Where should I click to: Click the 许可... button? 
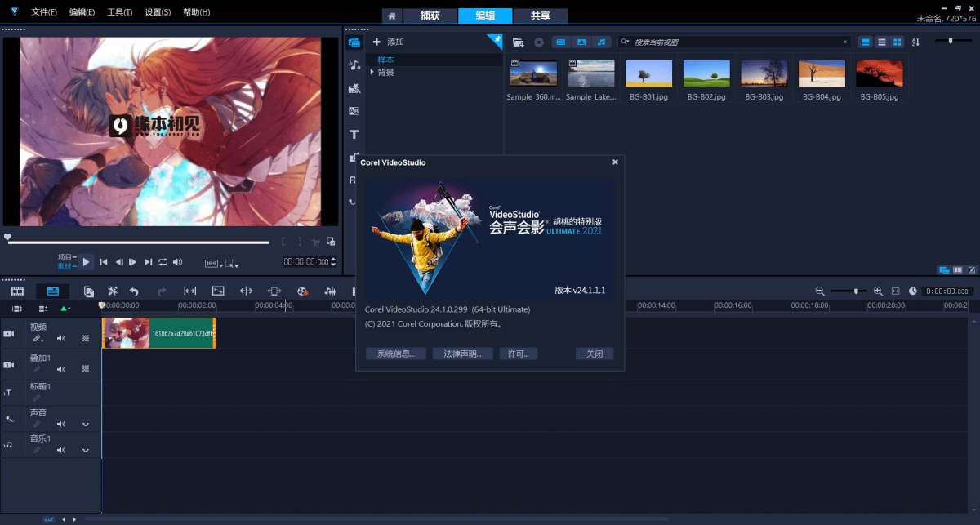[518, 354]
